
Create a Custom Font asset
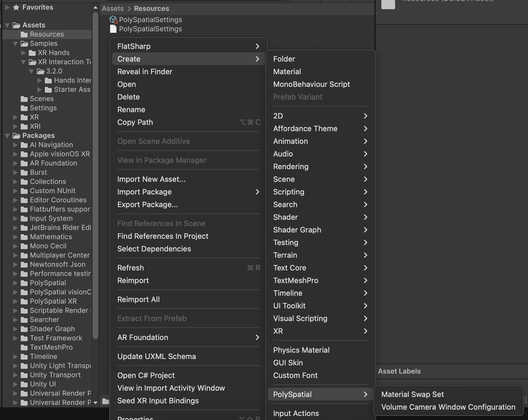coord(320,375)
